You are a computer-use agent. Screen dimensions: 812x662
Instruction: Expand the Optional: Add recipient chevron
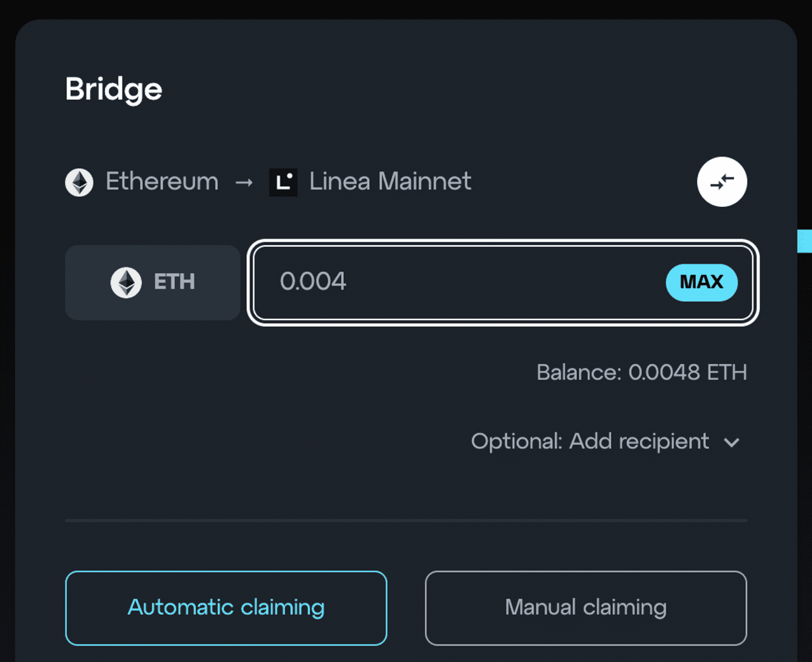click(x=732, y=442)
